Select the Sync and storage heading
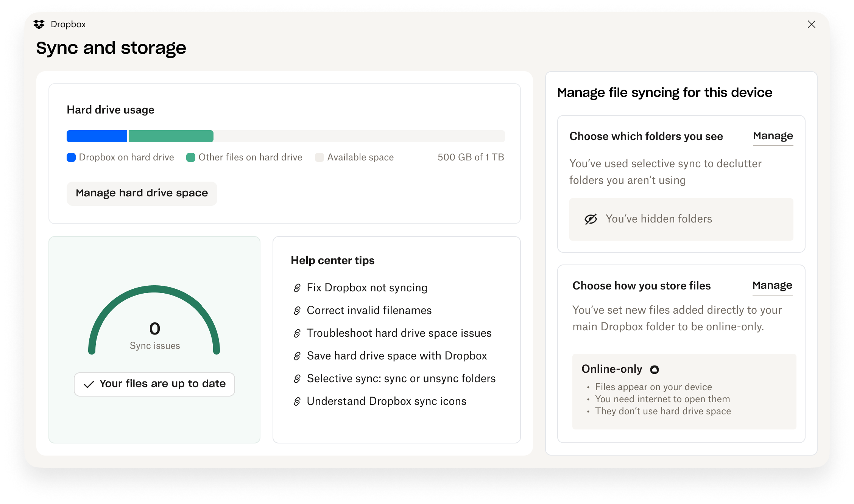This screenshot has height=504, width=854. click(111, 47)
